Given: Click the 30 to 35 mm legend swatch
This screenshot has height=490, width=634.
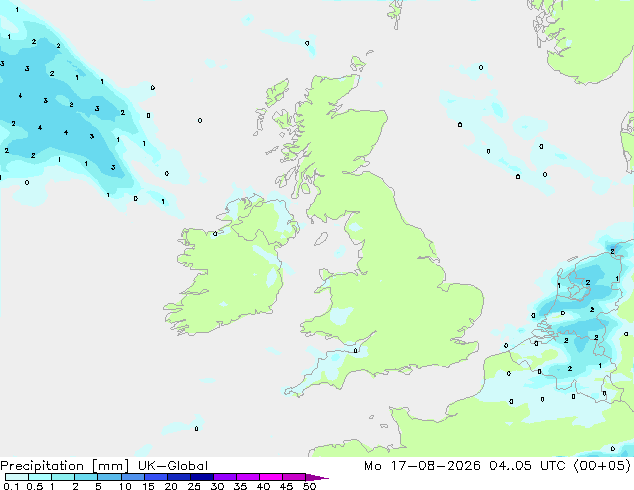Looking at the screenshot, I should (x=224, y=477).
